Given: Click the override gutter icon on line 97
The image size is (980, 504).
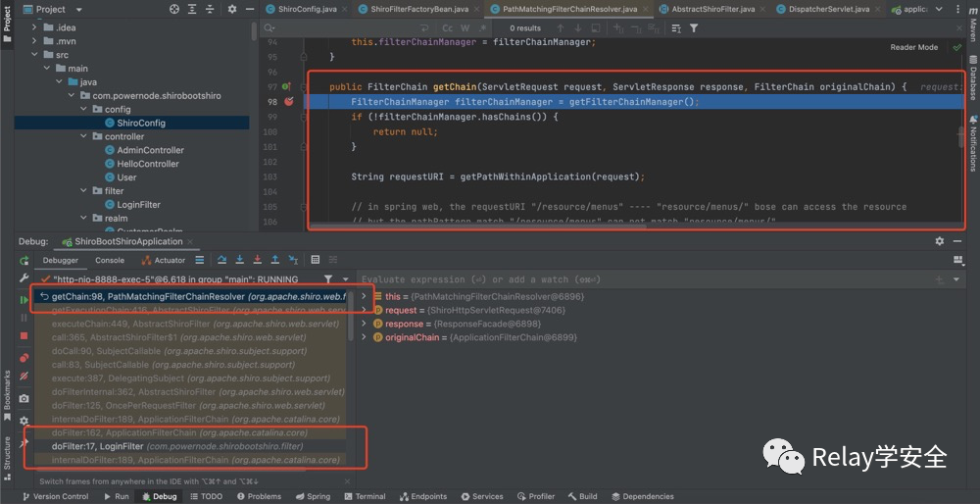Looking at the screenshot, I should 286,86.
